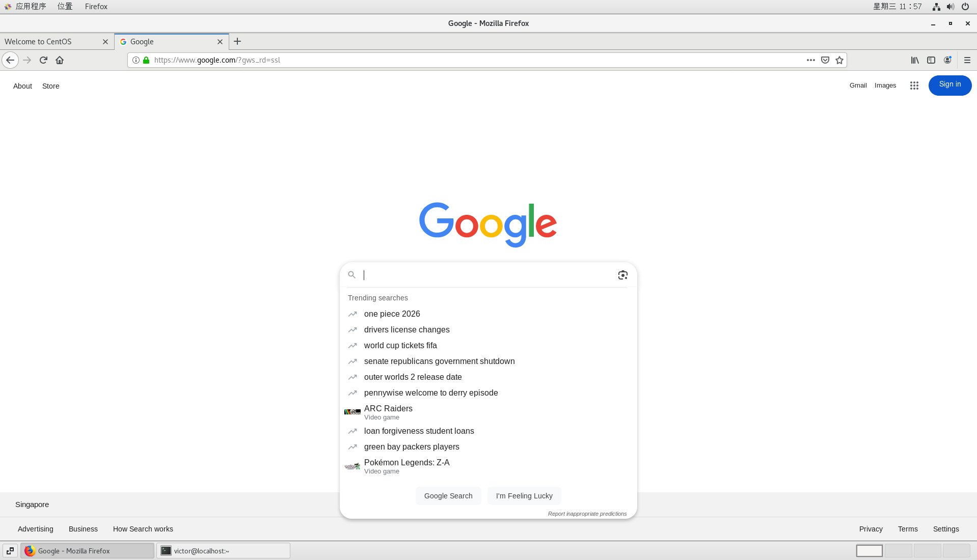Select the ARC Raiders video game suggestion
Screen dimensions: 977x560
pos(488,412)
